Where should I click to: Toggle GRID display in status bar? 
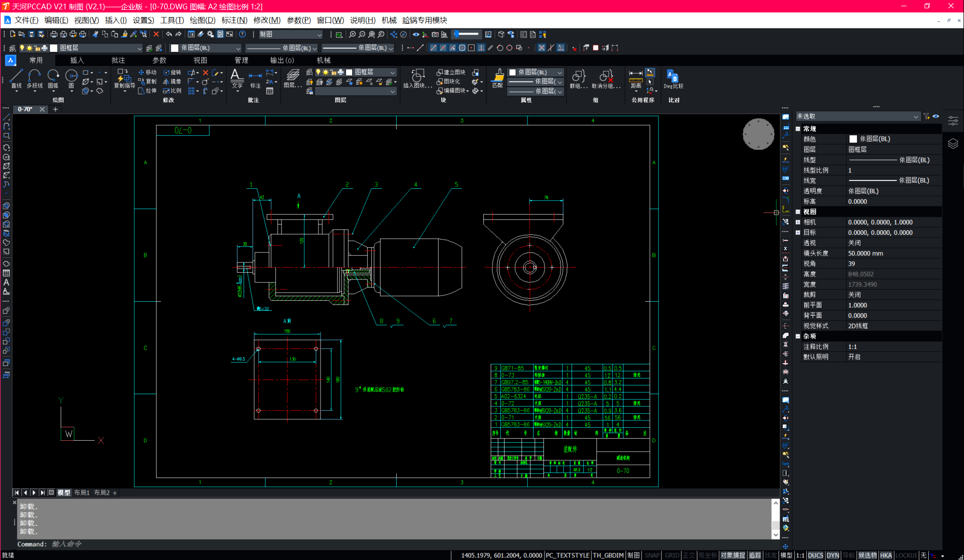coord(672,555)
